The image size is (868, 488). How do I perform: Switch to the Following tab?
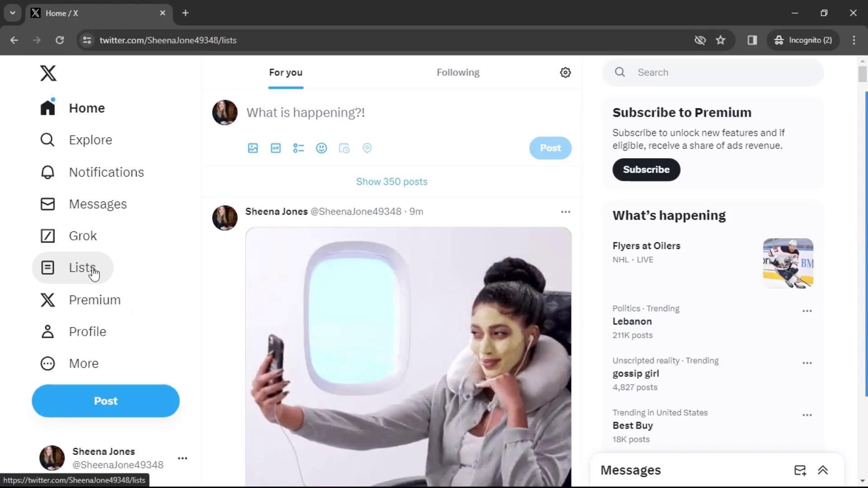[x=458, y=73]
